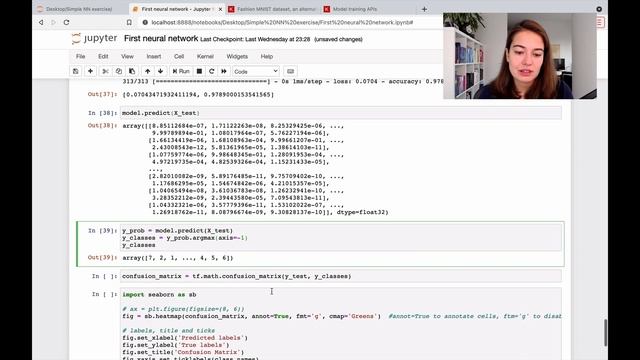Viewport: 640px width, 360px height.
Task: Click the site info icon in address bar
Action: 145,22
